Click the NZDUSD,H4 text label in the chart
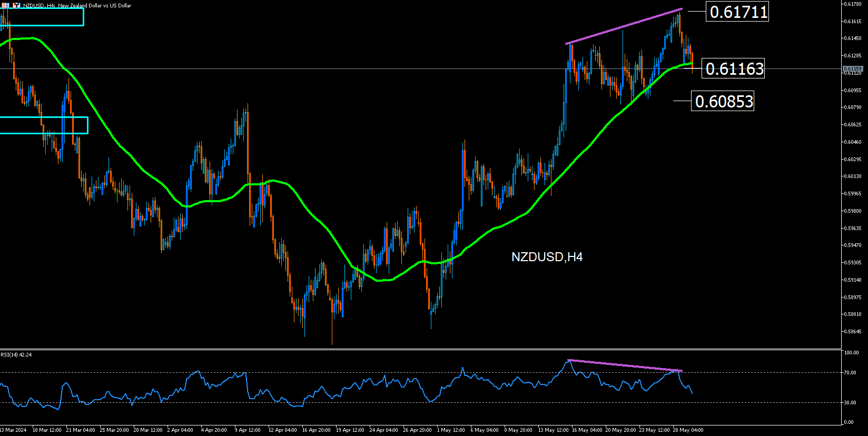This screenshot has height=436, width=868. coord(547,257)
